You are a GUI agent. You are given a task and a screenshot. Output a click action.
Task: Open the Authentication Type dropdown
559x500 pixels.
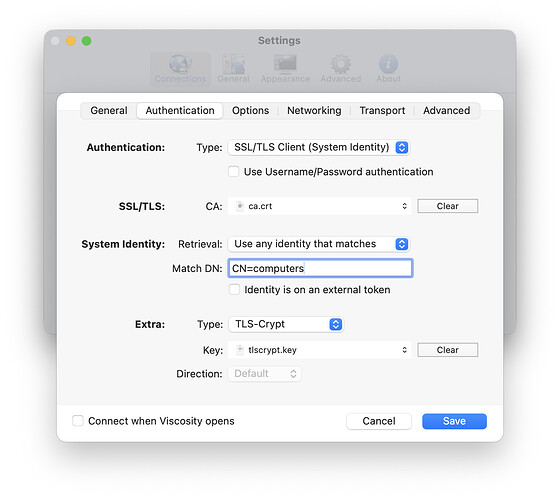point(319,147)
